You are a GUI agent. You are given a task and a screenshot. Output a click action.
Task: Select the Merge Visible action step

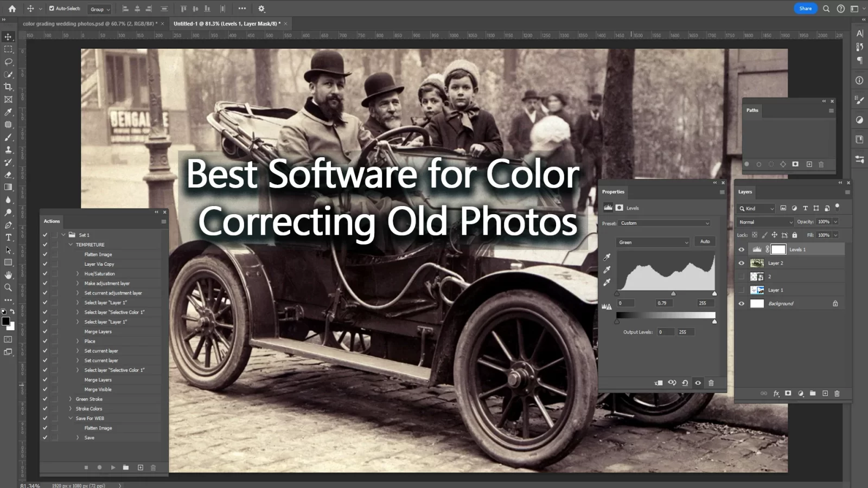point(98,389)
